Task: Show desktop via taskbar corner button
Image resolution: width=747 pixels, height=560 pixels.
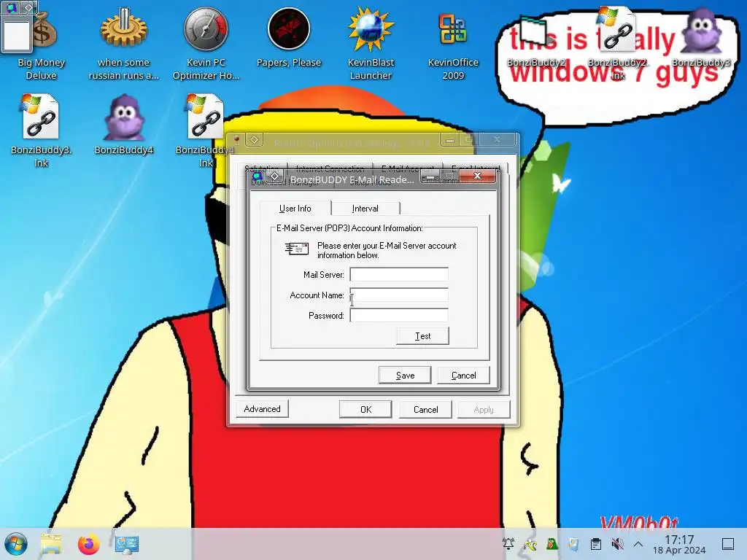Action: tap(728, 544)
